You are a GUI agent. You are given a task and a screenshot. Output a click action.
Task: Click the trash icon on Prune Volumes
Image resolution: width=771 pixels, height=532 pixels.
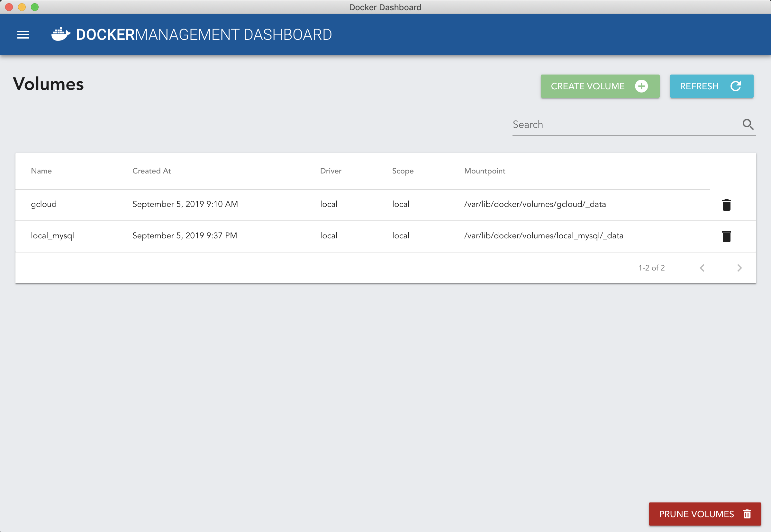click(x=747, y=514)
